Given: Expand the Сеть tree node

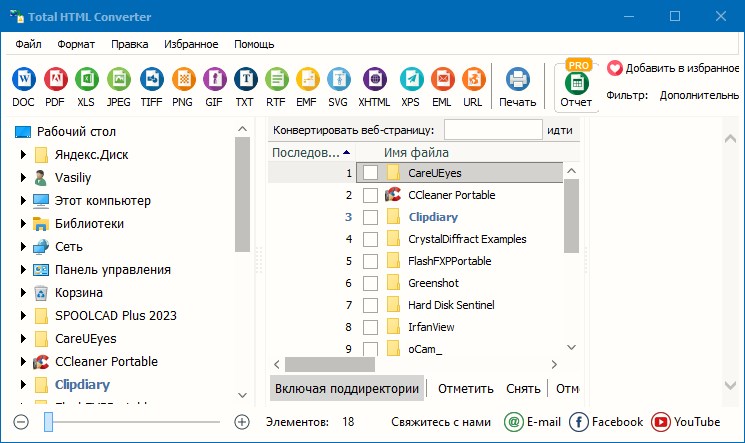Looking at the screenshot, I should pyautogui.click(x=23, y=246).
